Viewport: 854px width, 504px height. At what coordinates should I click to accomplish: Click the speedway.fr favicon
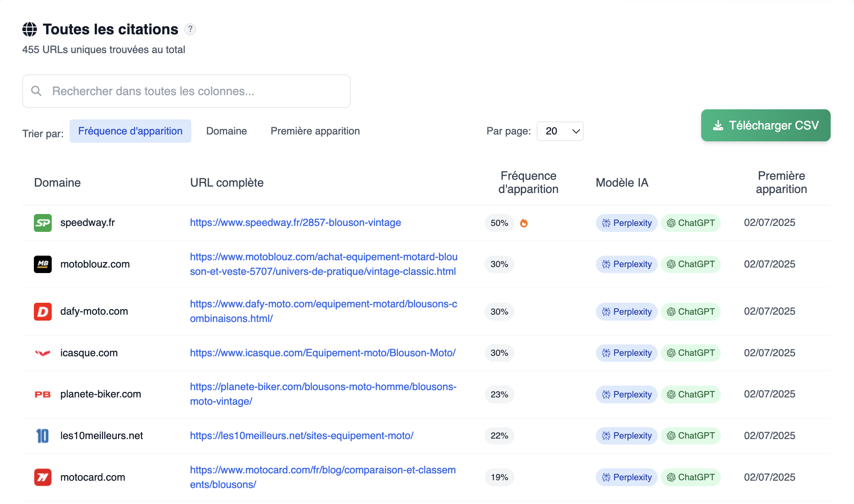(x=43, y=223)
